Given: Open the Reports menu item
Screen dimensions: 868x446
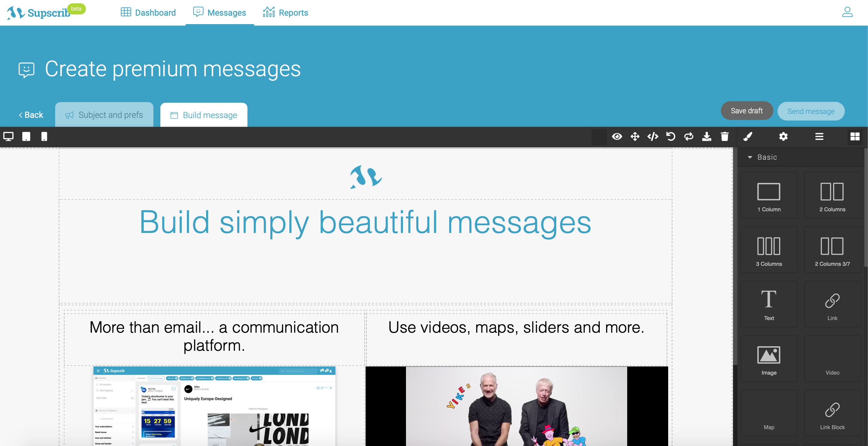Looking at the screenshot, I should 285,12.
